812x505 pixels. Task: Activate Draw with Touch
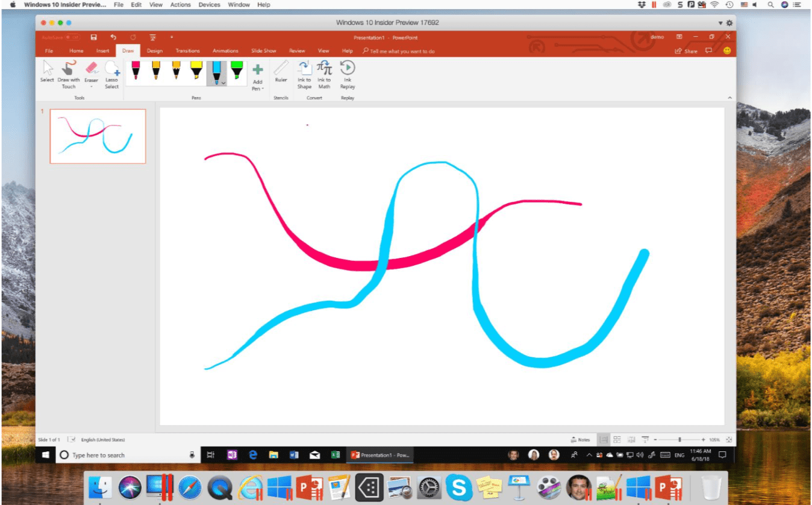point(68,72)
